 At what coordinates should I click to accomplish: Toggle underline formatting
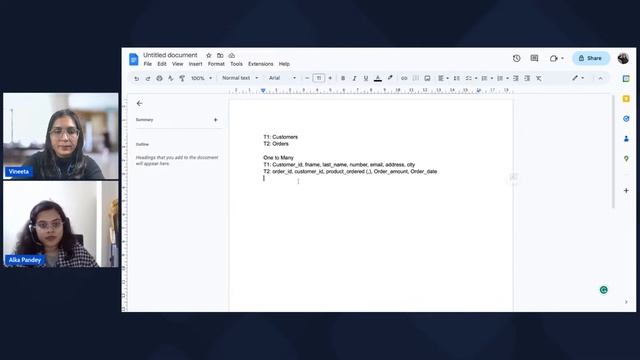point(366,78)
